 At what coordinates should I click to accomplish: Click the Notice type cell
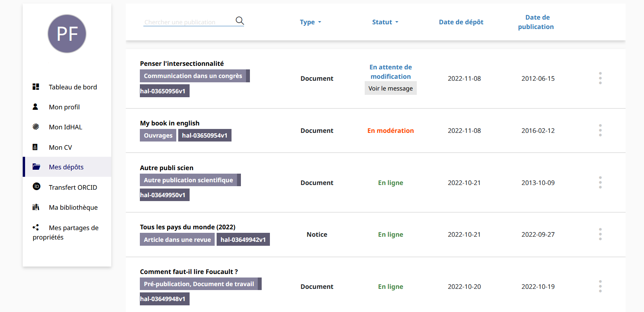pos(317,234)
